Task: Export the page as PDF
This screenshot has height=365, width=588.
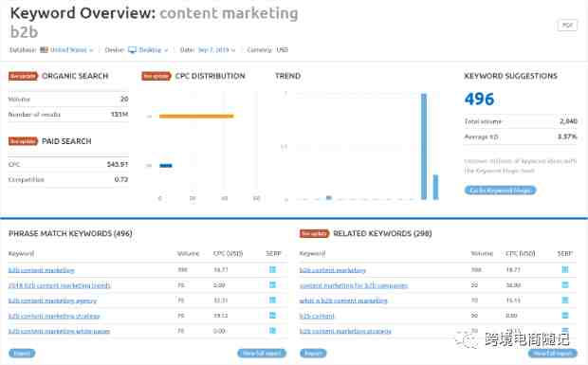Action: tap(567, 25)
